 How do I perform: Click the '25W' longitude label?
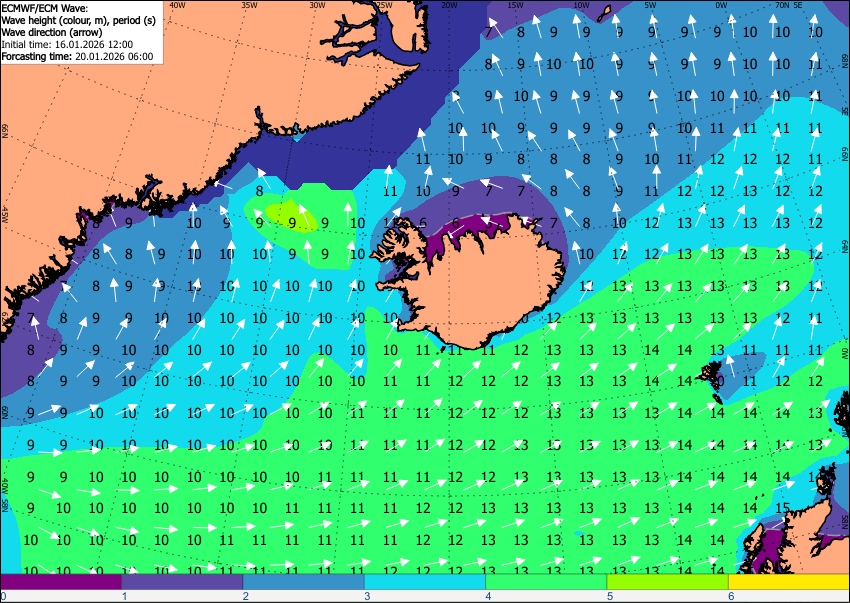(384, 5)
